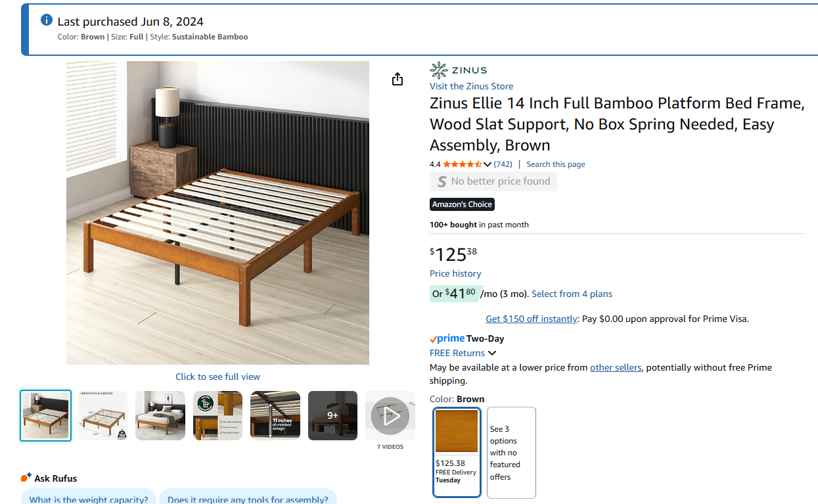The height and width of the screenshot is (504, 818).
Task: Click the info icon in purchase banner
Action: point(46,20)
